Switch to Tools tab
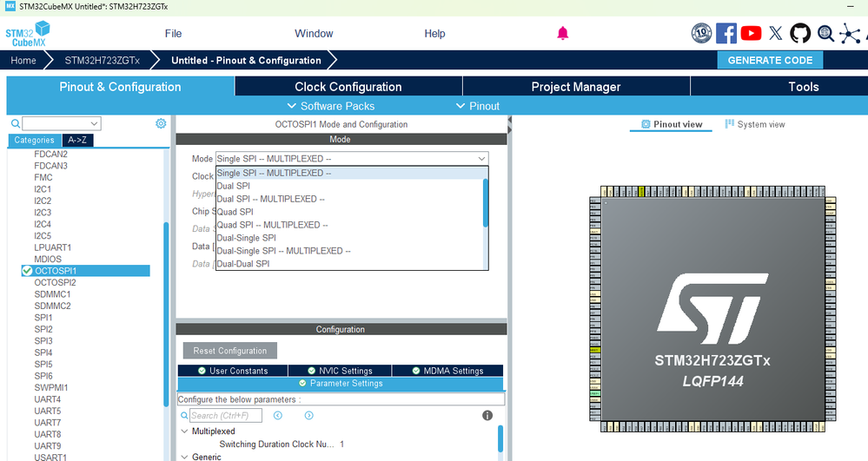This screenshot has height=461, width=868. click(x=803, y=86)
